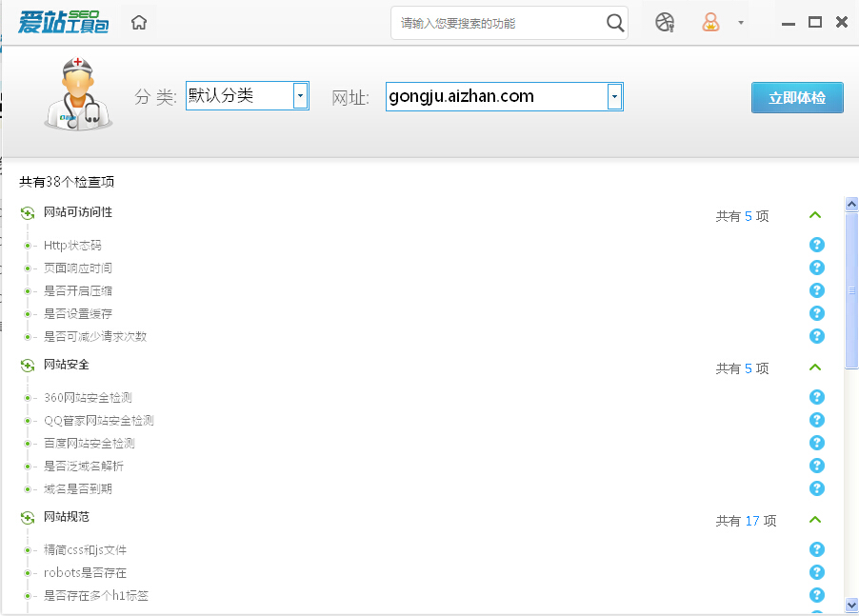
Task: Click the doctor mascot icon
Action: (x=78, y=95)
